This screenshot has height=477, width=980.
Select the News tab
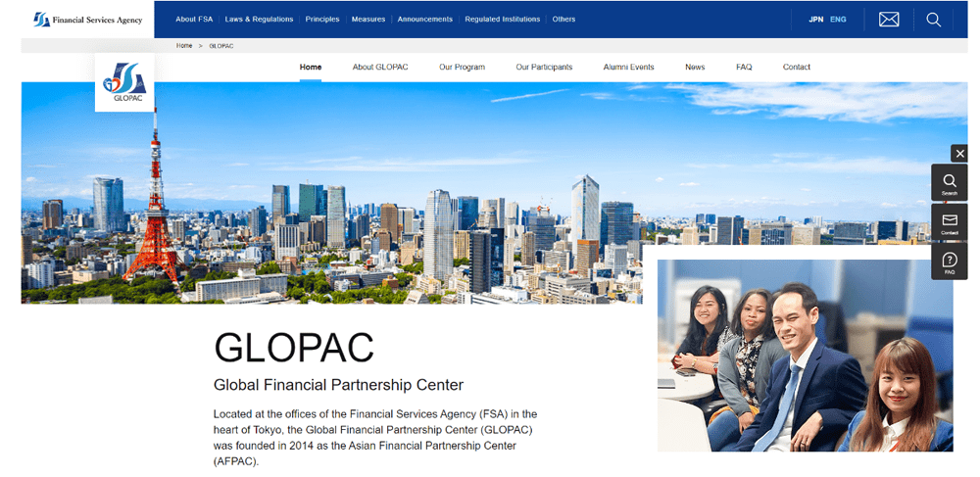(x=695, y=67)
